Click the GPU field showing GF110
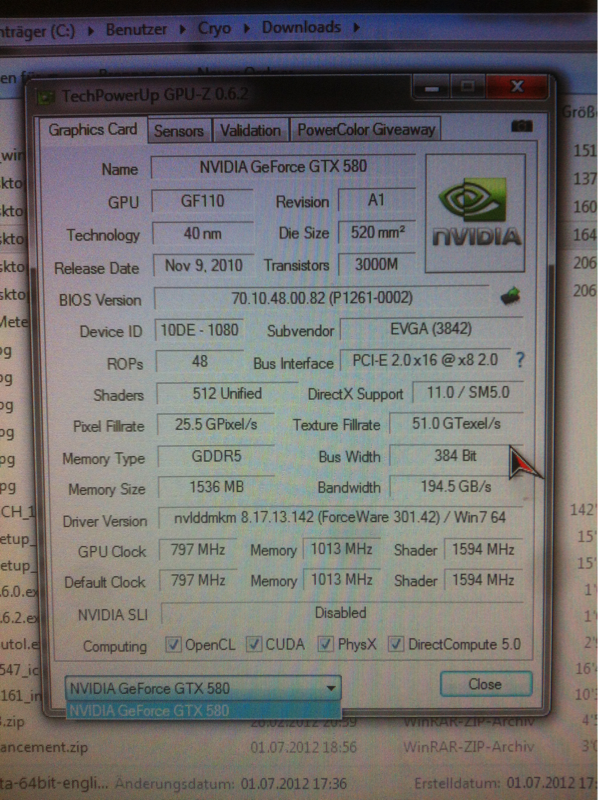Image resolution: width=598 pixels, height=800 pixels. pos(203,201)
